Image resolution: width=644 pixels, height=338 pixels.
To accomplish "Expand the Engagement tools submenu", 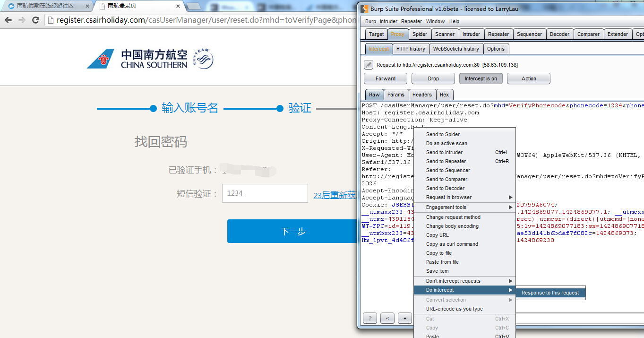I will click(464, 207).
